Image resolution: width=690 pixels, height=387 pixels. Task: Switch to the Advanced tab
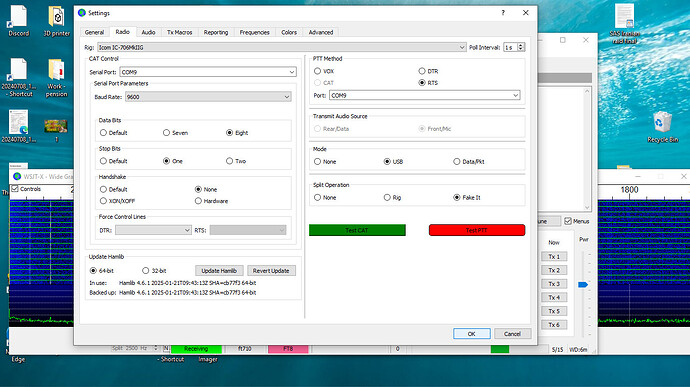click(321, 33)
